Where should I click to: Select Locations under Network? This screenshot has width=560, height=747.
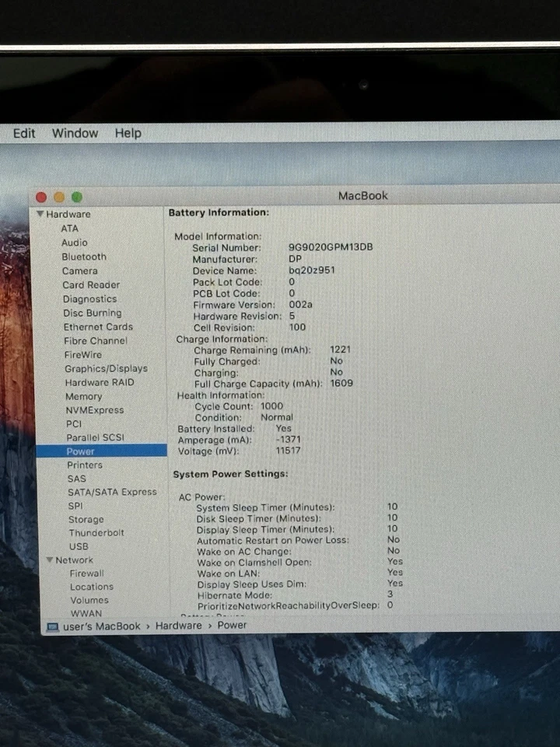pyautogui.click(x=92, y=587)
